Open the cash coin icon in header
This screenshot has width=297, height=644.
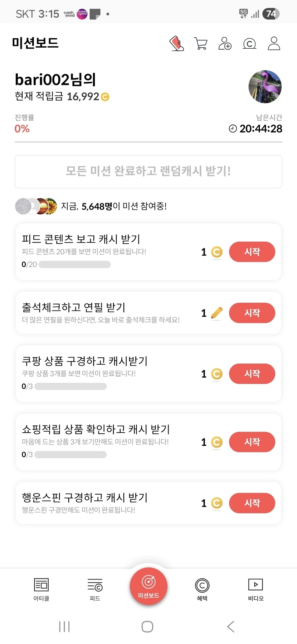pos(249,44)
